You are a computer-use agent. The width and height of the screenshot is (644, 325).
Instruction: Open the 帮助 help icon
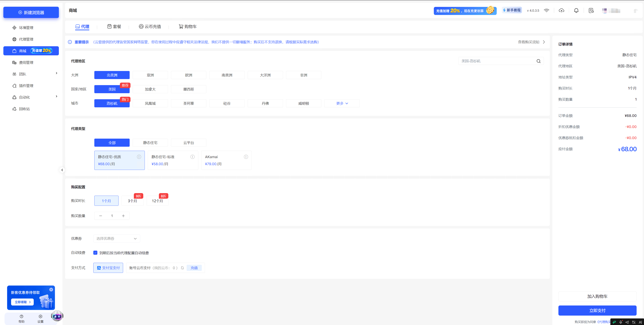pos(22,318)
